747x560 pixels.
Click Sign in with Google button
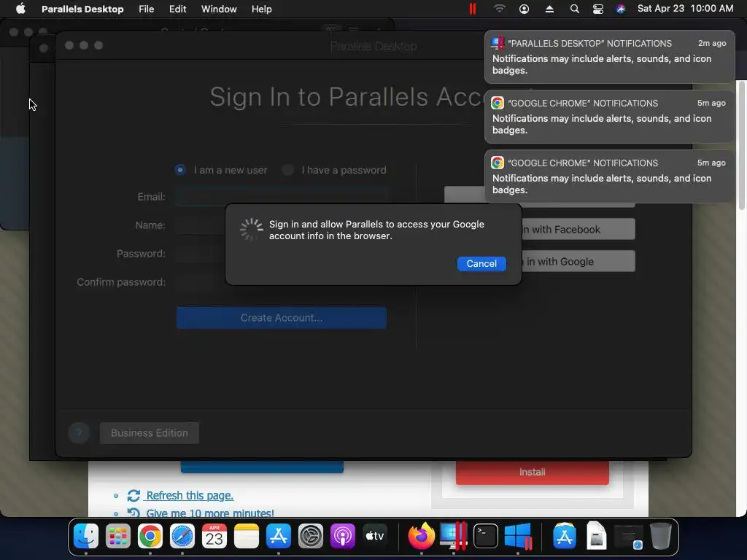coord(578,262)
